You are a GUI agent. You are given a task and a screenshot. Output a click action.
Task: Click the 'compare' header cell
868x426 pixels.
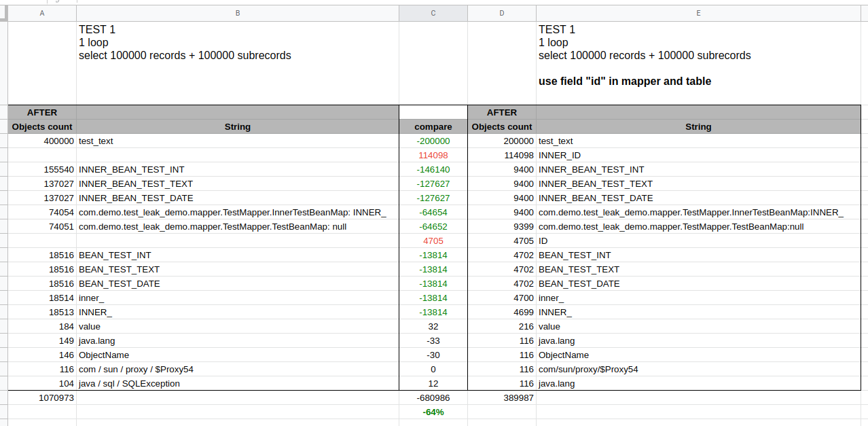tap(433, 126)
